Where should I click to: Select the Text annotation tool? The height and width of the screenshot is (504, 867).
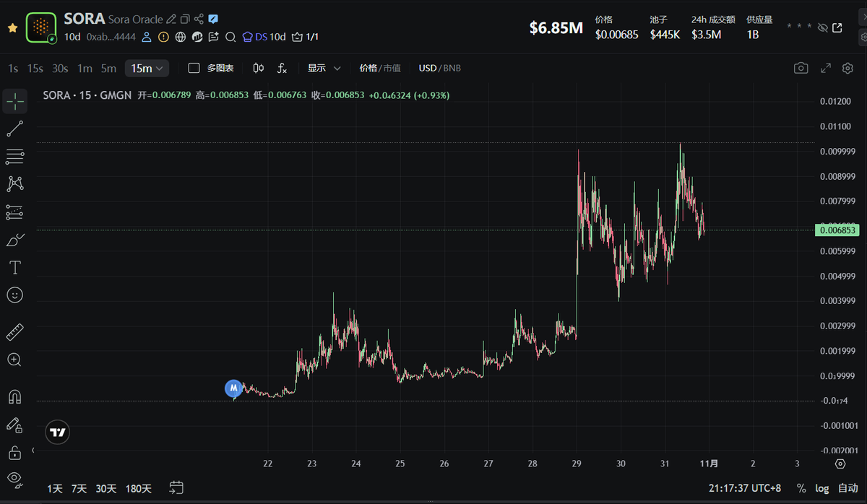coord(15,267)
